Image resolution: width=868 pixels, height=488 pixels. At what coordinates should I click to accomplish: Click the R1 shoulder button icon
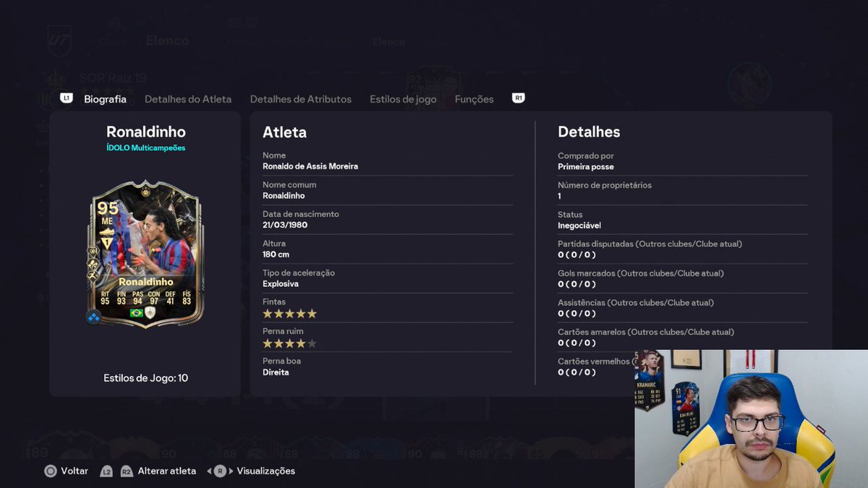point(518,98)
